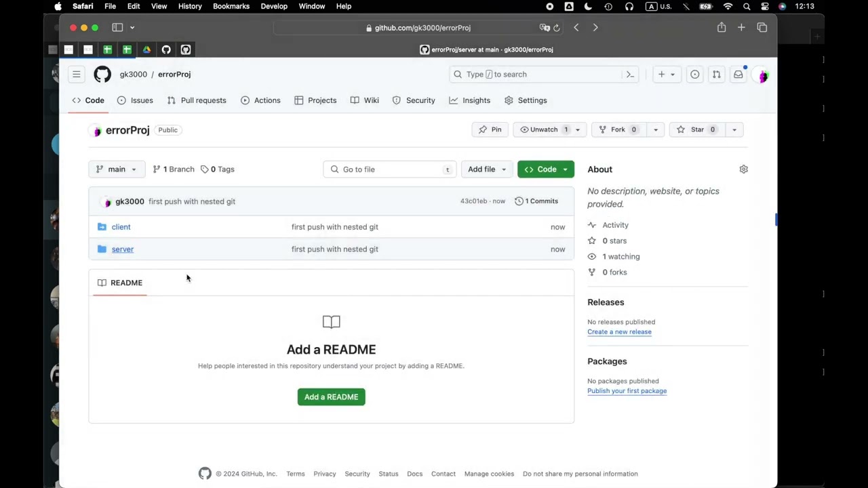Open a new Safari tab
The height and width of the screenshot is (488, 868).
tap(741, 28)
